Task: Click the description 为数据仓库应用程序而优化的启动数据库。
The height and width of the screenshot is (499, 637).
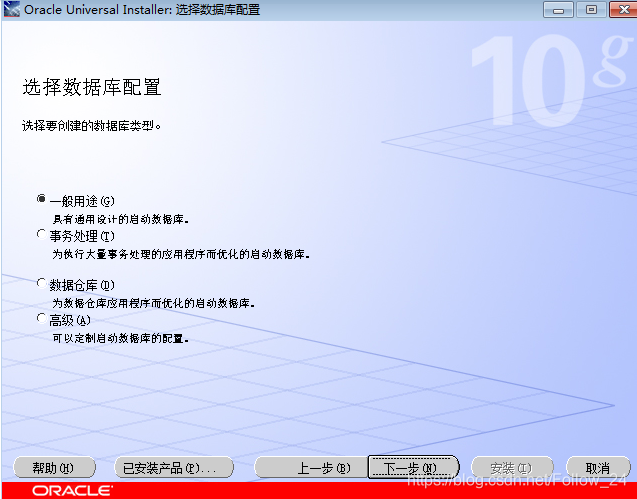Action: [x=154, y=303]
